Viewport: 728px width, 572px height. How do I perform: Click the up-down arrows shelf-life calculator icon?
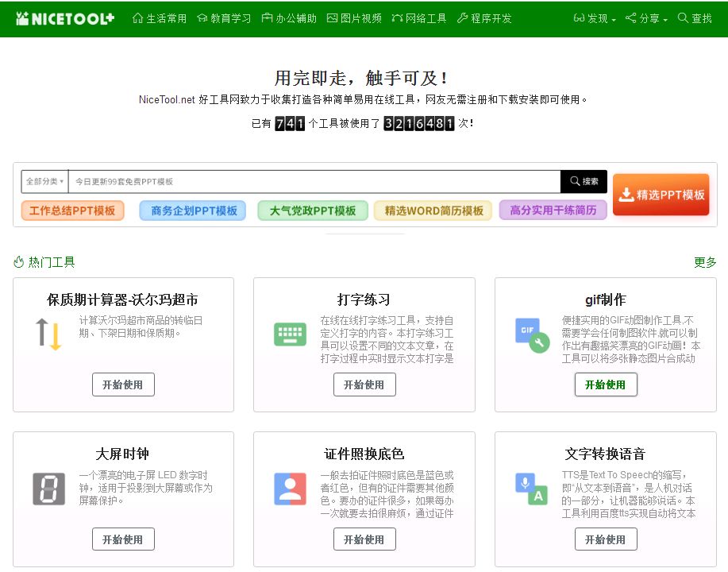click(x=48, y=334)
